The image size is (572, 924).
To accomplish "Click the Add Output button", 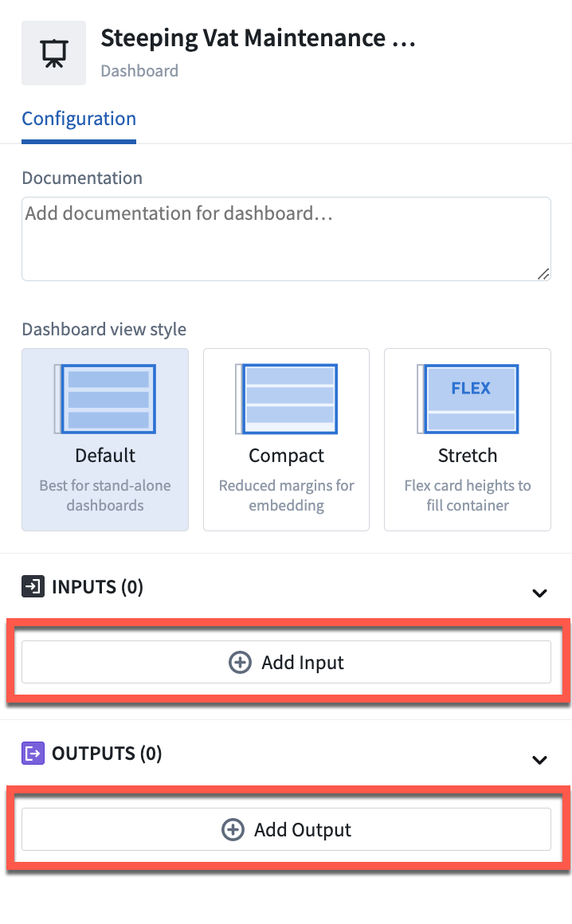I will click(x=286, y=829).
